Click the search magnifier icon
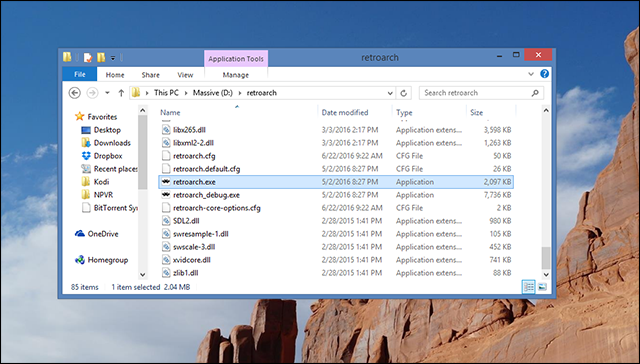640x364 pixels. click(535, 93)
